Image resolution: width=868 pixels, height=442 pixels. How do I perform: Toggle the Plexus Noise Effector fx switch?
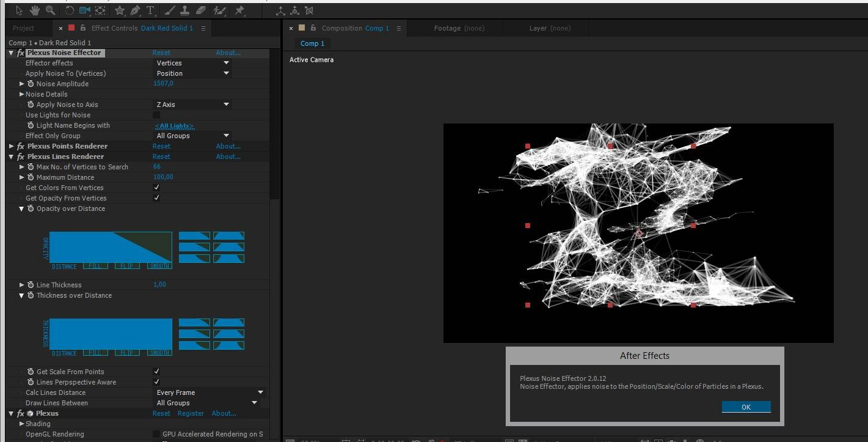point(21,53)
